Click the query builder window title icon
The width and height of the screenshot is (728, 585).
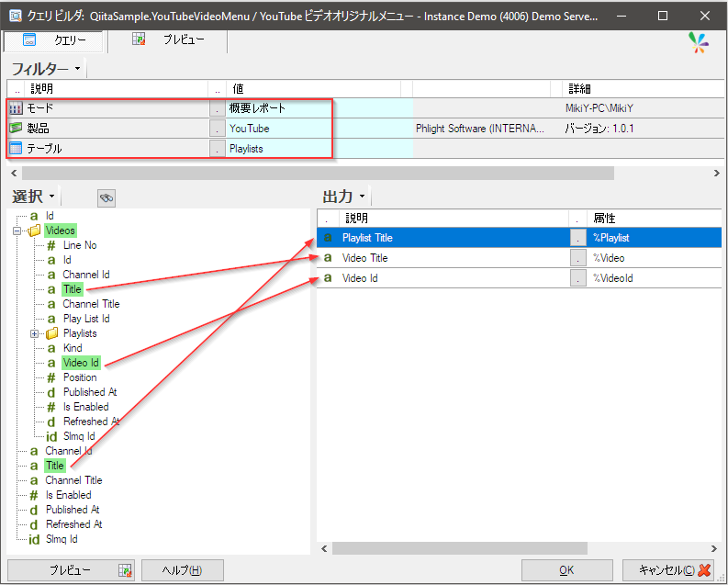[x=16, y=16]
